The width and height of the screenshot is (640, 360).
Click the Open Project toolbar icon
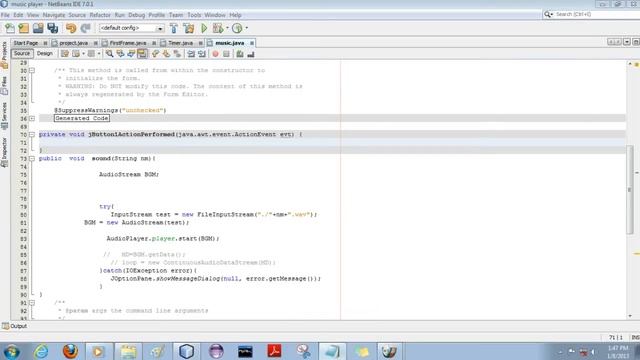click(38, 28)
